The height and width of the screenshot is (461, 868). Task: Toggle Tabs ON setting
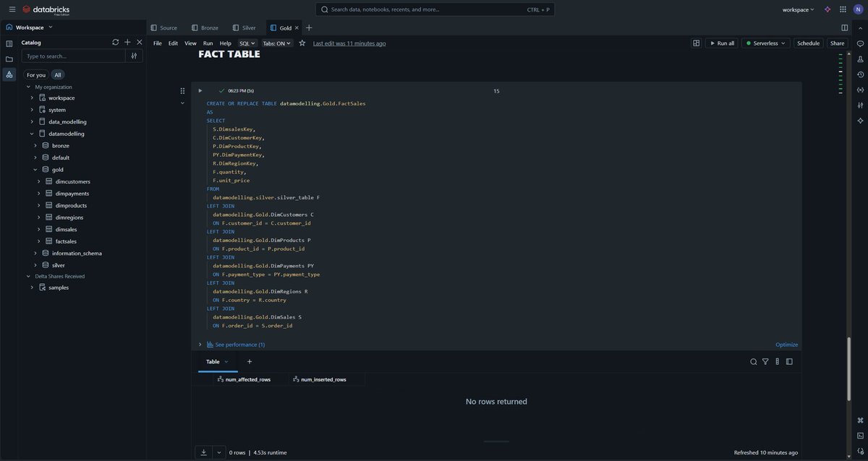[x=276, y=43]
